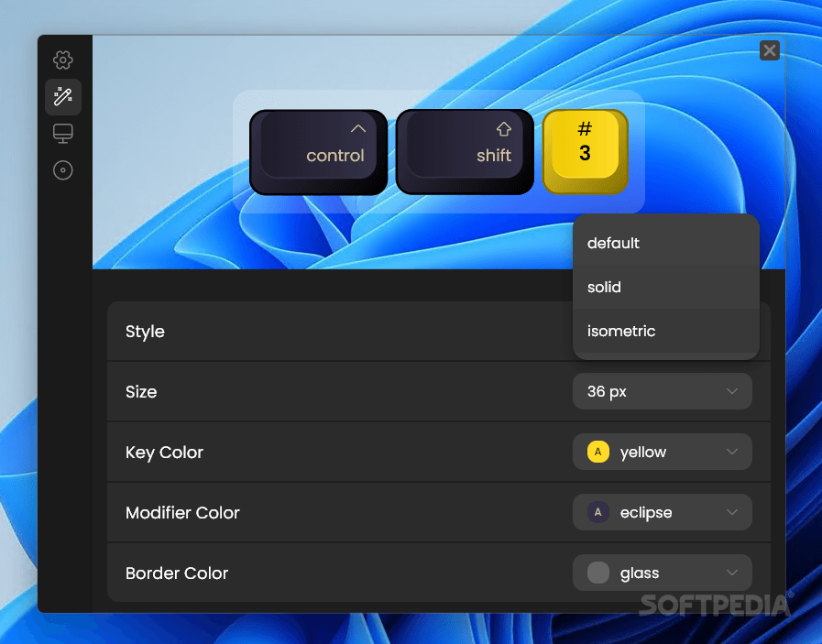Viewport: 822px width, 644px height.
Task: Open the circular target sidebar tab
Action: click(x=63, y=170)
